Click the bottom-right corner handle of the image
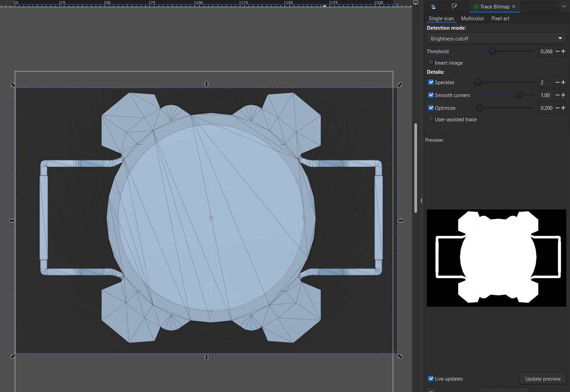Image resolution: width=570 pixels, height=392 pixels. (x=400, y=356)
